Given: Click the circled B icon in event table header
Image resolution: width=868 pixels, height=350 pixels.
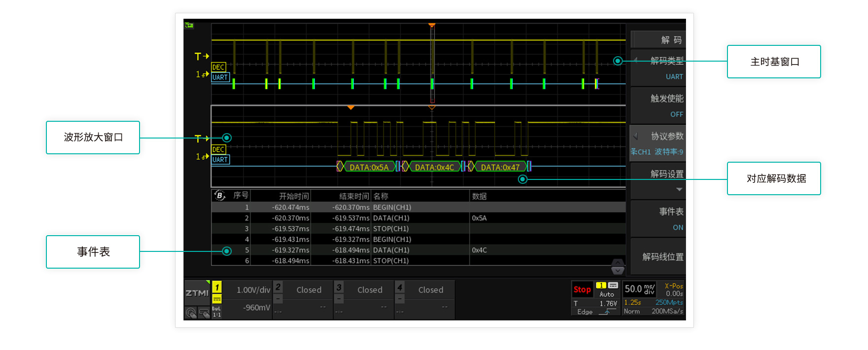Looking at the screenshot, I should (219, 196).
